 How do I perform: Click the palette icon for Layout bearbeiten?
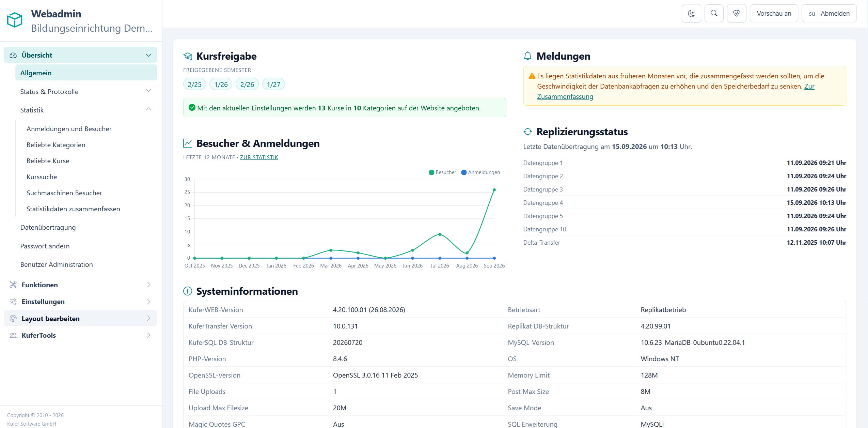(x=13, y=318)
